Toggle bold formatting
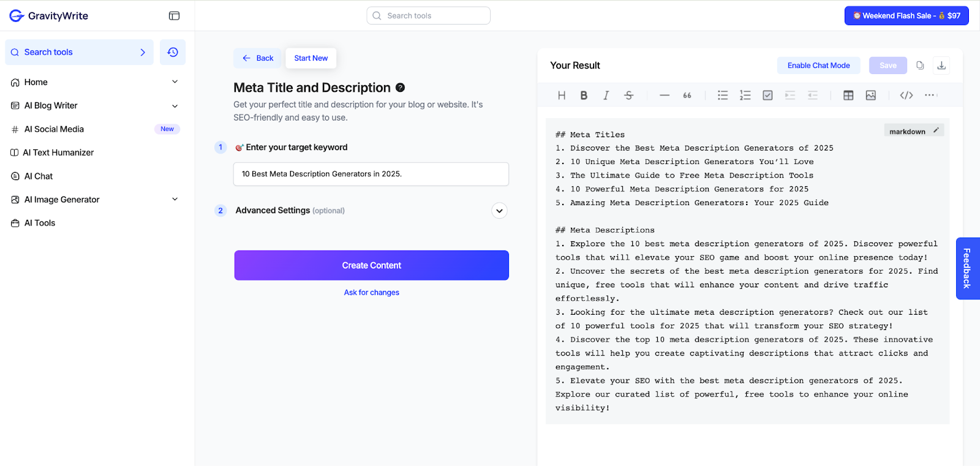The image size is (980, 466). pyautogui.click(x=584, y=96)
